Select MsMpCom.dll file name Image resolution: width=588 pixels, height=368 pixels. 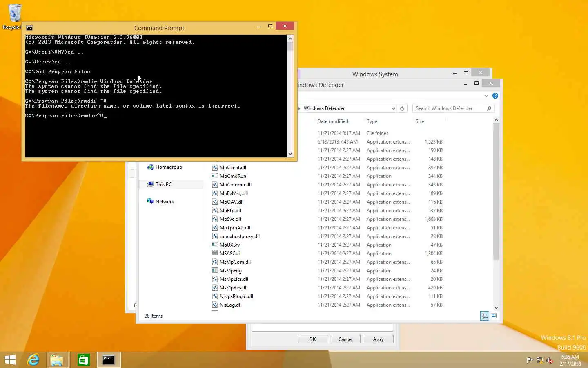pos(235,262)
